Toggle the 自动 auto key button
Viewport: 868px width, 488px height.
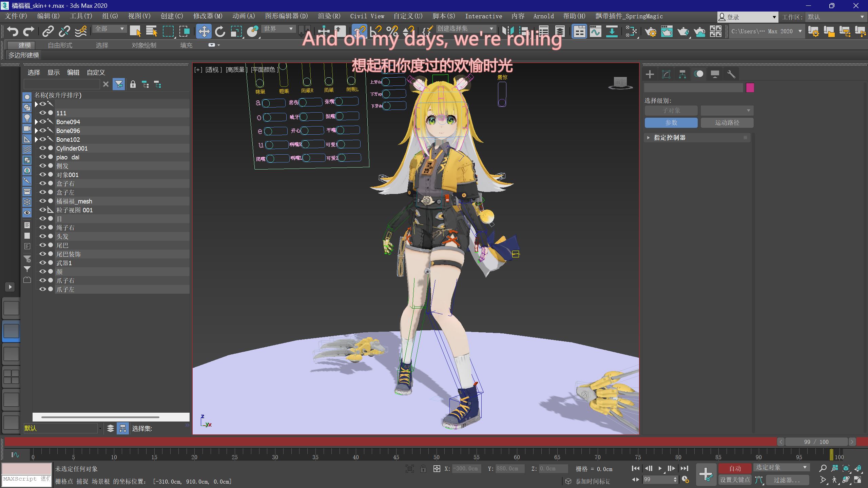(x=735, y=468)
